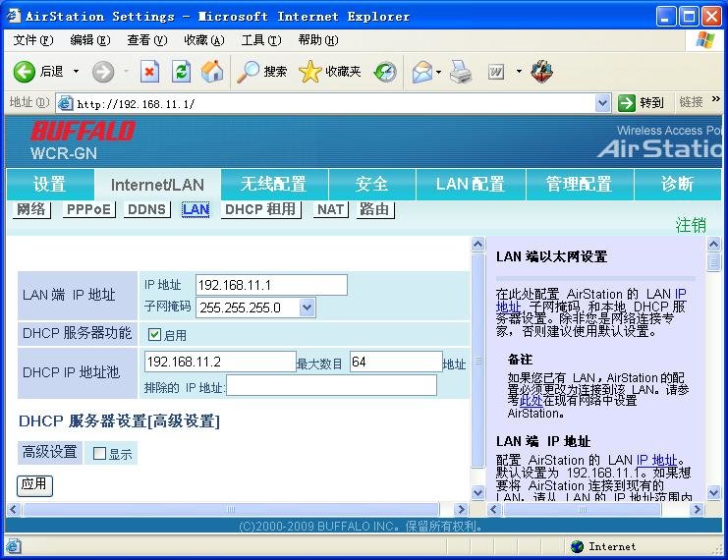This screenshot has width=728, height=560.
Task: Check the advanced settings 显示 checkbox
Action: (99, 454)
